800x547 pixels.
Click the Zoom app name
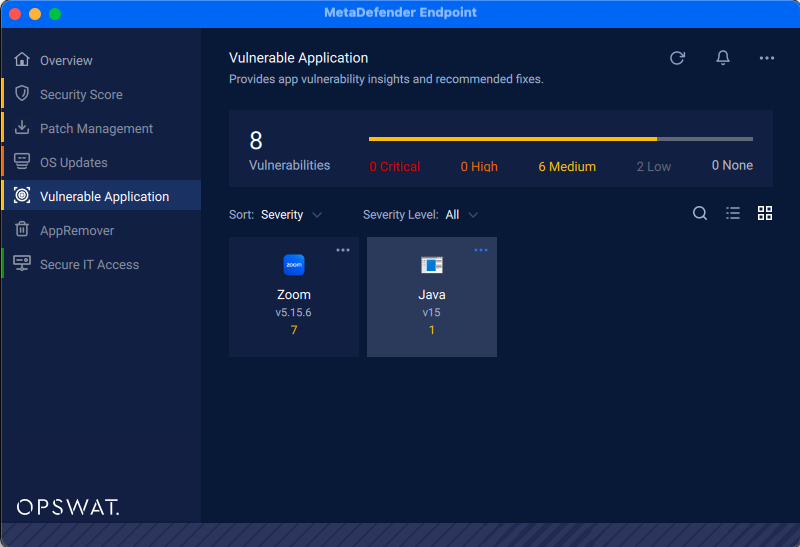[294, 294]
